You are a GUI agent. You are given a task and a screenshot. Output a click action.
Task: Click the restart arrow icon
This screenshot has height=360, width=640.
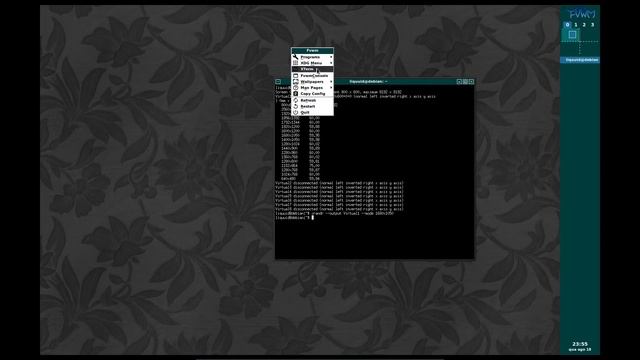point(296,107)
